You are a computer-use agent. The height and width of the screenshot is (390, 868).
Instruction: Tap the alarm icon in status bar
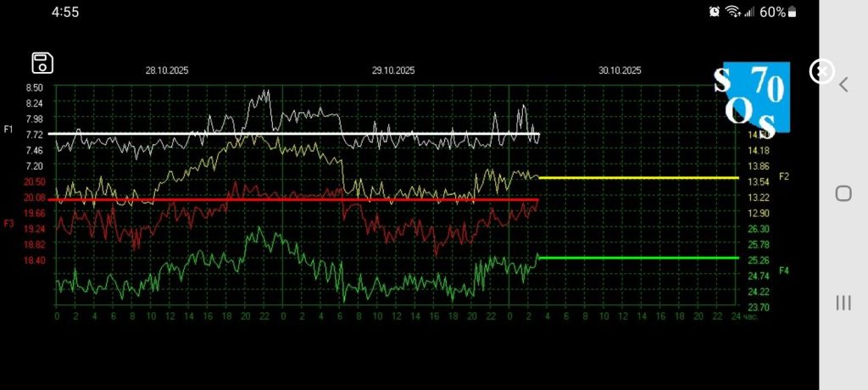[x=715, y=12]
